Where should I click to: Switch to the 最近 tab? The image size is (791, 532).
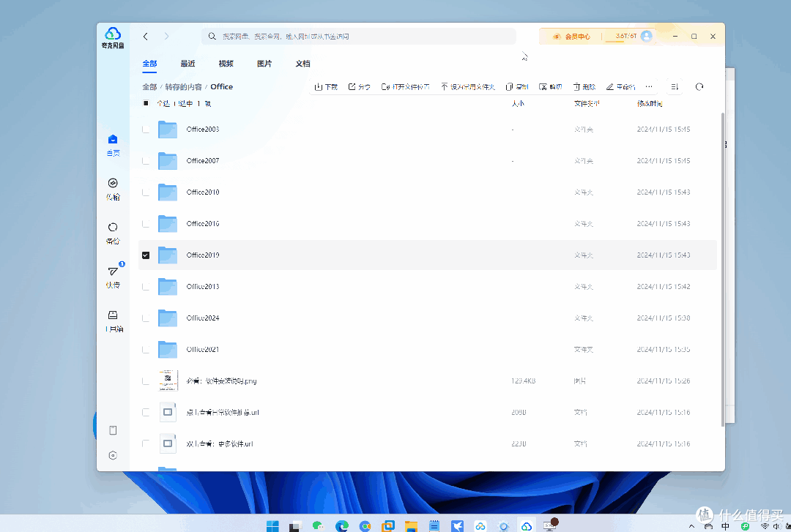(187, 64)
